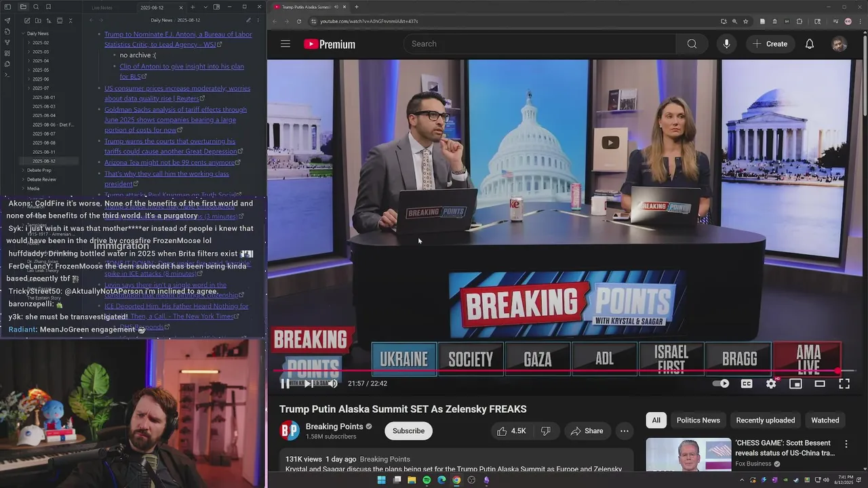Viewport: 868px width, 488px height.
Task: Expand the 2025-05 folder
Action: tap(41, 70)
